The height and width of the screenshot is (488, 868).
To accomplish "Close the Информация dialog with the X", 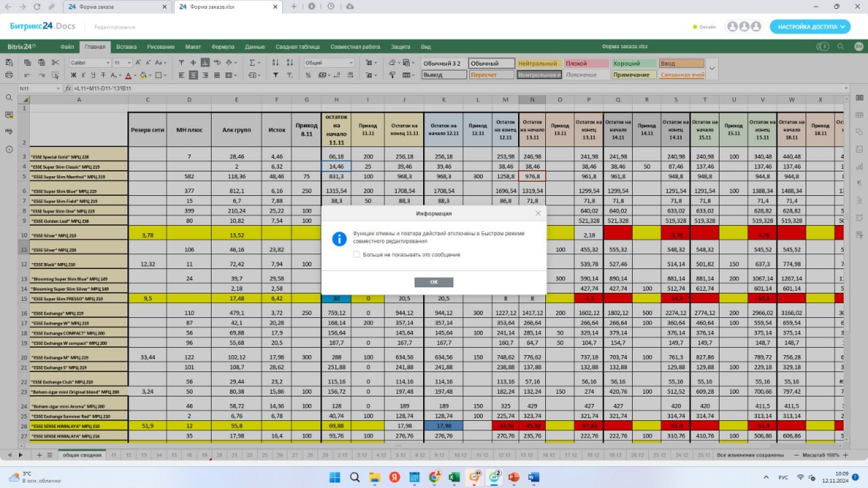I will (x=538, y=213).
